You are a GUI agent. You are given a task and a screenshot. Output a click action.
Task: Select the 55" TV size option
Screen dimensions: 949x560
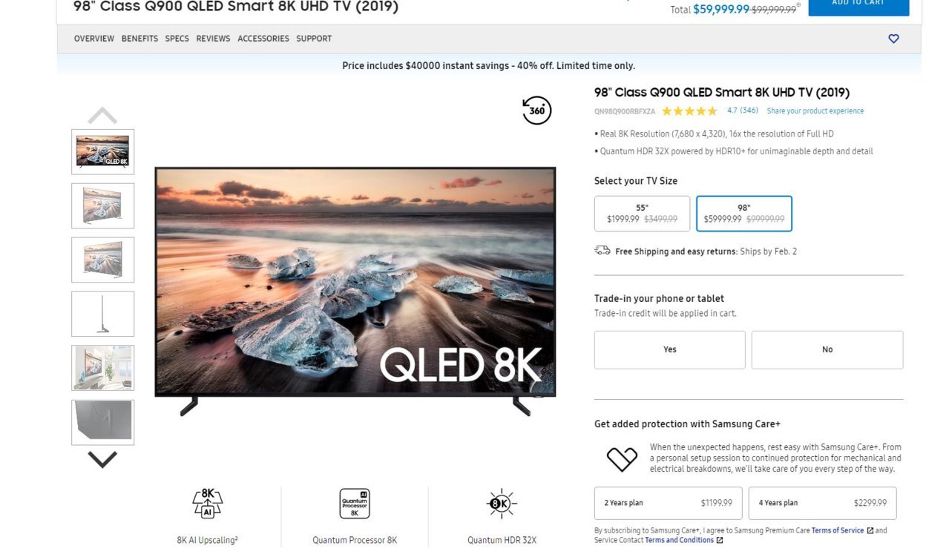click(x=642, y=214)
